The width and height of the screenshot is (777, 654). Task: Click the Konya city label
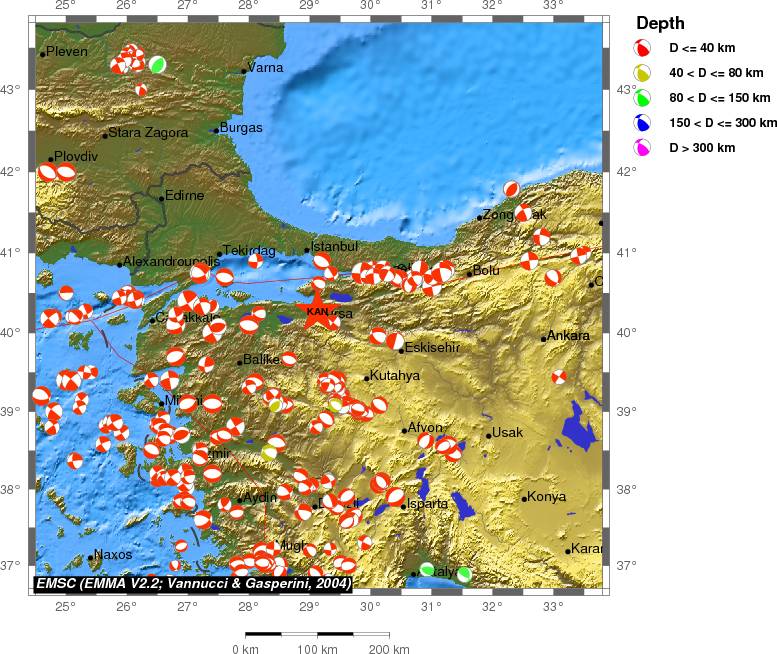[x=547, y=497]
